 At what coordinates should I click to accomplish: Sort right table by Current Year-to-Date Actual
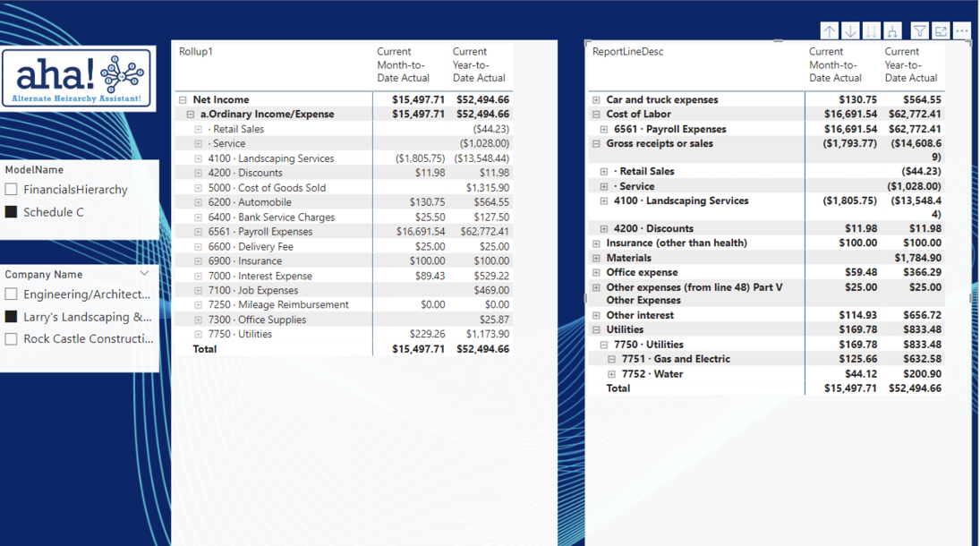(910, 64)
